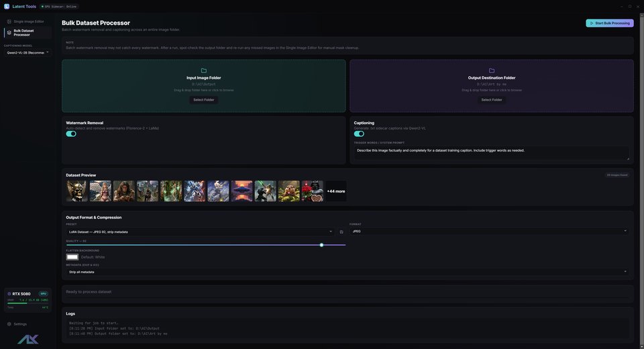Screen dimensions: 644x349
Task: Open the angel woman with wings thumbnail
Action: pos(101,191)
